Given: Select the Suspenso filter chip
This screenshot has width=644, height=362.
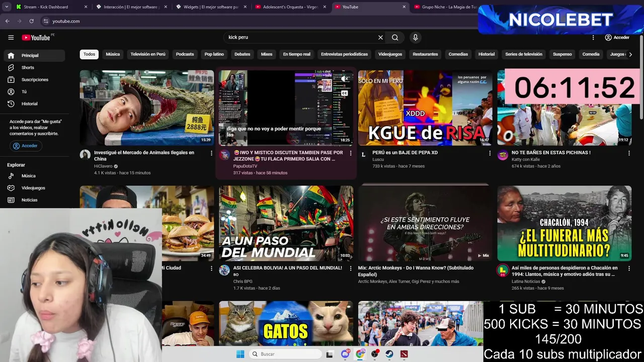Looking at the screenshot, I should (562, 54).
